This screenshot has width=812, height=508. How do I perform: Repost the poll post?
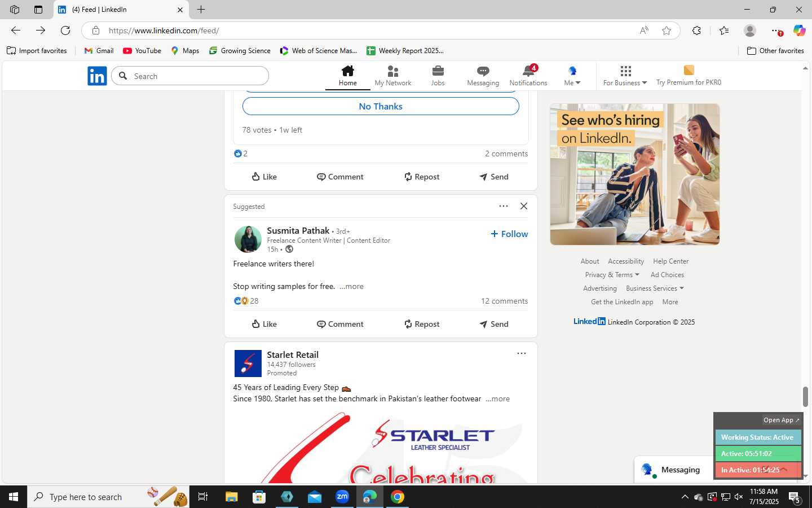click(x=422, y=177)
